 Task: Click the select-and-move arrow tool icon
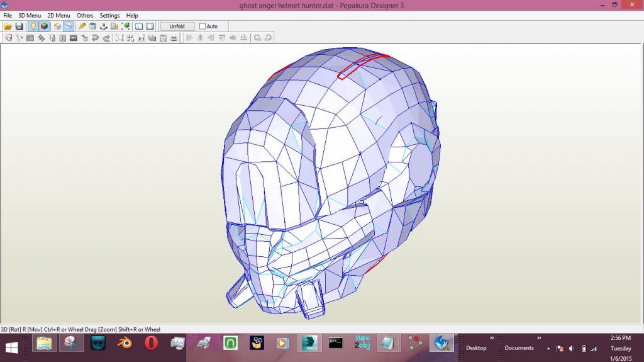[8, 38]
